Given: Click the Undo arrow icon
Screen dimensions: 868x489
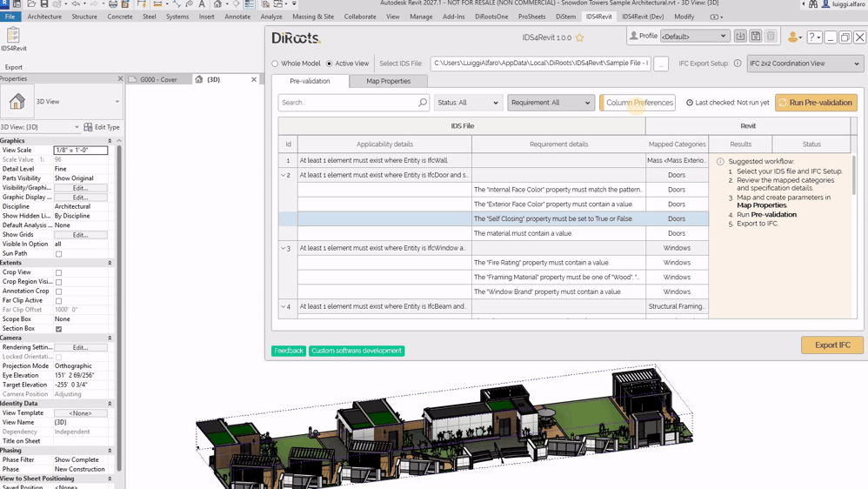Looking at the screenshot, I should click(x=76, y=3).
